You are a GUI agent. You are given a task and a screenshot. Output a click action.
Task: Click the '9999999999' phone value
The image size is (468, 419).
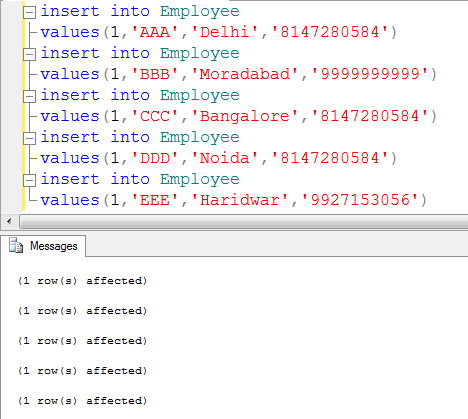tap(370, 74)
